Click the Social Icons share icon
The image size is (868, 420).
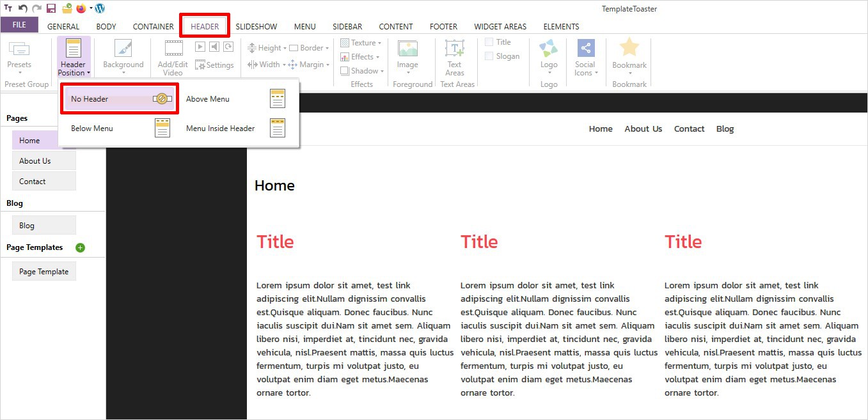pyautogui.click(x=585, y=49)
